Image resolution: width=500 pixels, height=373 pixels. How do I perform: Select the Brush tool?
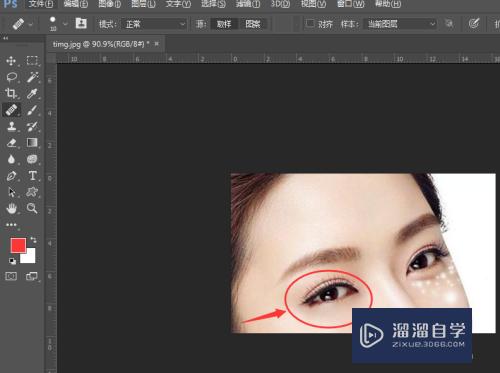(32, 110)
